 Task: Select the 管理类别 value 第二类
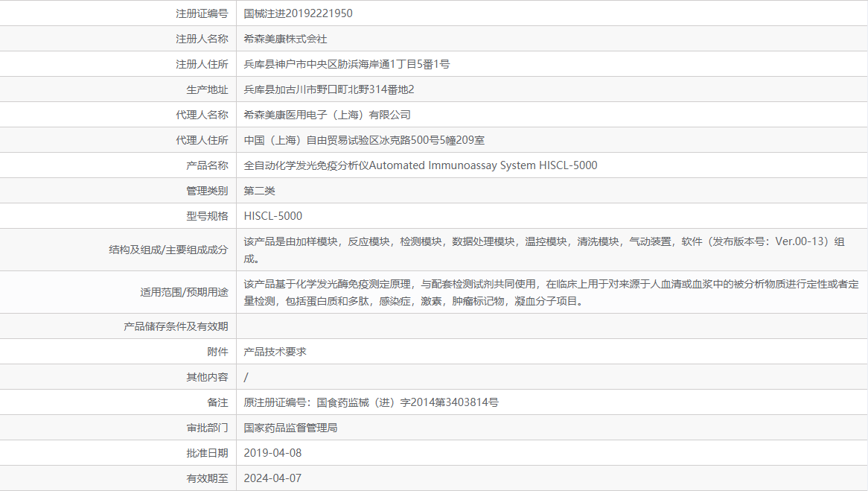click(258, 190)
